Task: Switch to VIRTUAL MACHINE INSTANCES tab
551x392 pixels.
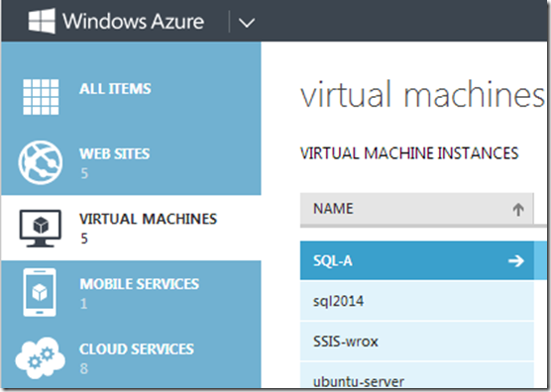Action: tap(409, 153)
